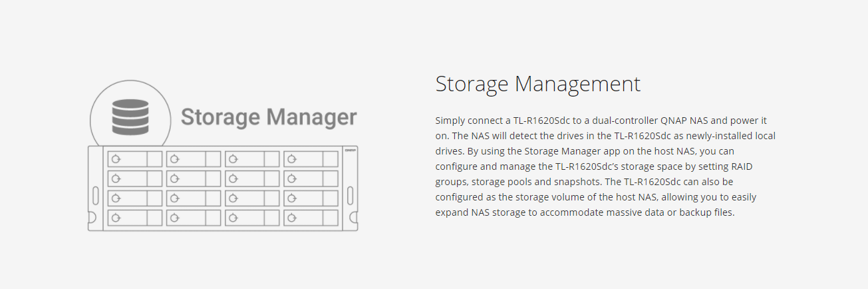Screen dimensions: 868x289
Task: Click the bottom-left foot notch of the enclosure
Action: tap(92, 218)
